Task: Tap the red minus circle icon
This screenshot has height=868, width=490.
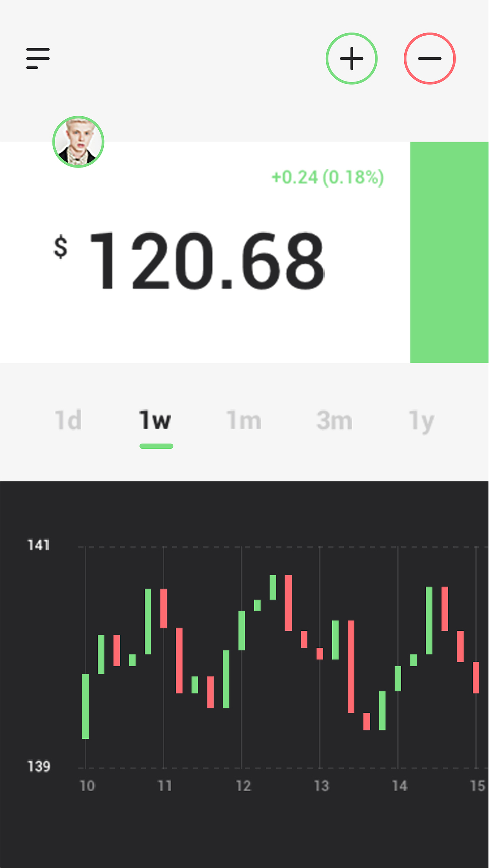Action: pyautogui.click(x=430, y=59)
